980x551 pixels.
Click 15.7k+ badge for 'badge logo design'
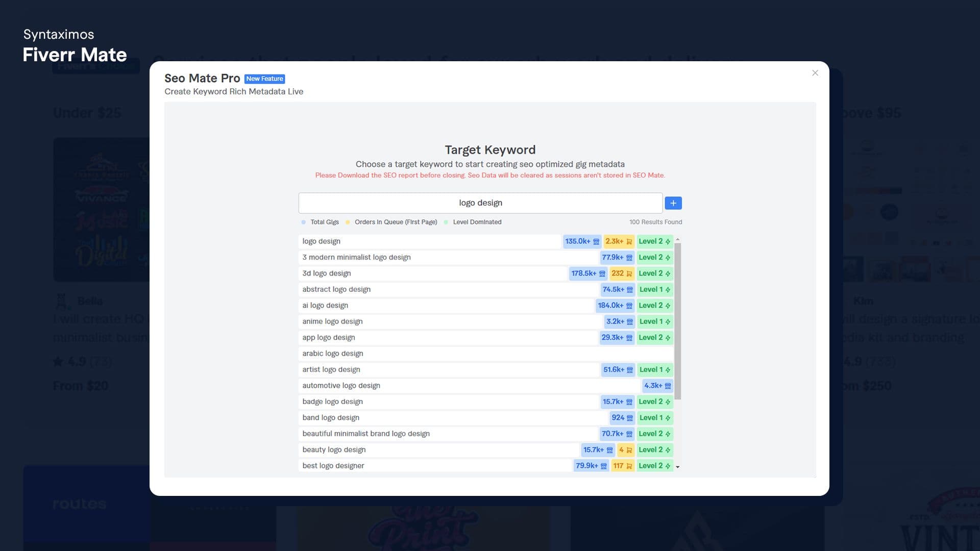tap(618, 402)
